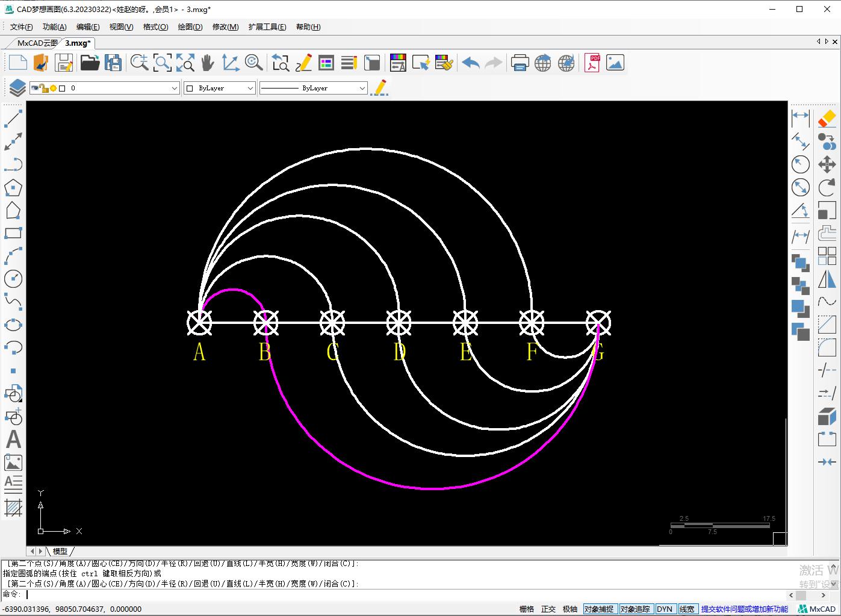Choose the Polygon tool in left toolbar
This screenshot has width=841, height=616.
[x=13, y=188]
